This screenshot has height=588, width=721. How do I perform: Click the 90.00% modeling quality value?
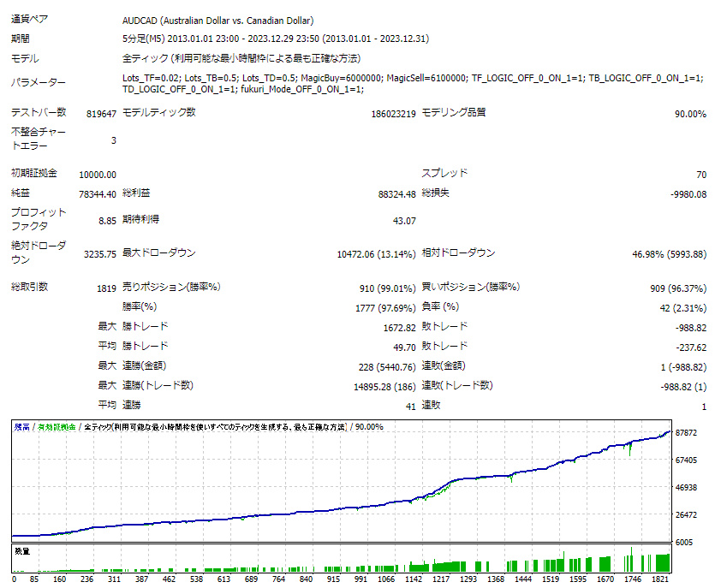(x=690, y=114)
